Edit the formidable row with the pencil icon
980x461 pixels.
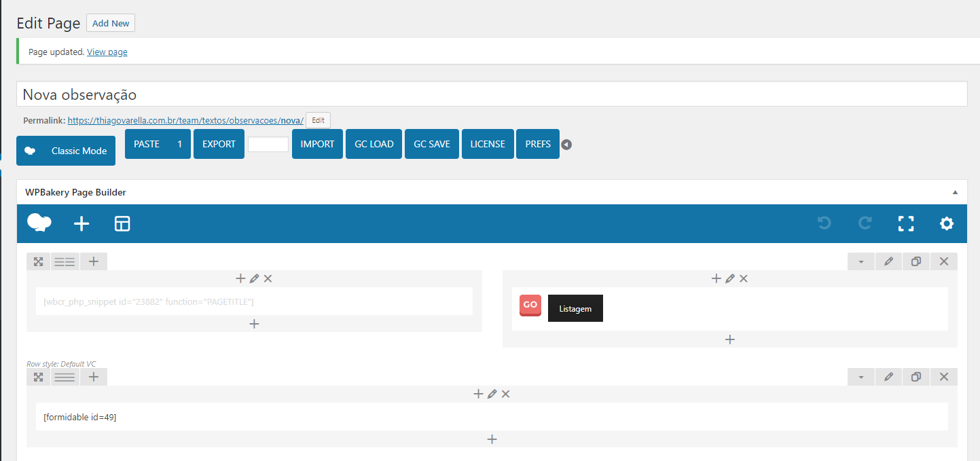888,377
